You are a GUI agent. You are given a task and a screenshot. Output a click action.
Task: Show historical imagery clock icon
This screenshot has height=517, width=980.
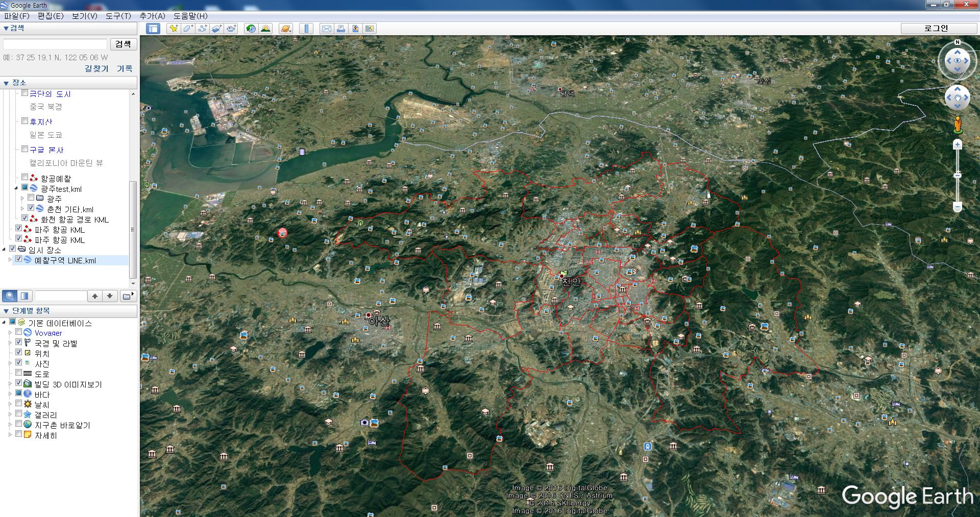point(251,29)
